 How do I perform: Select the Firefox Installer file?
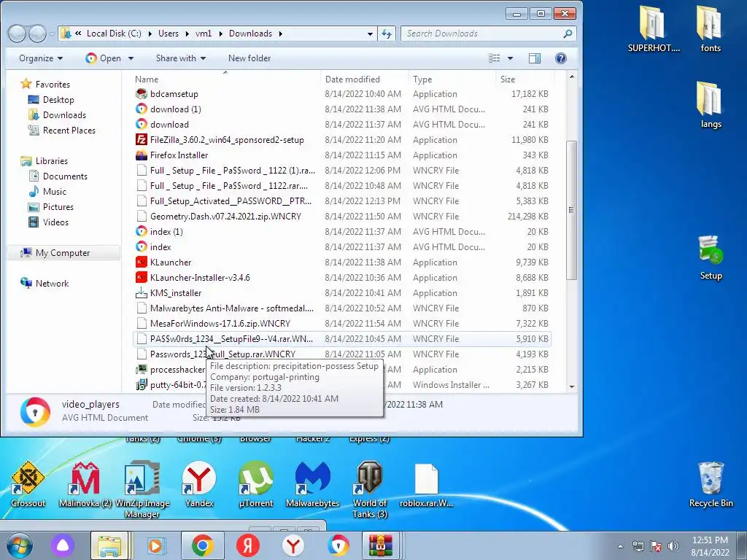click(x=179, y=155)
